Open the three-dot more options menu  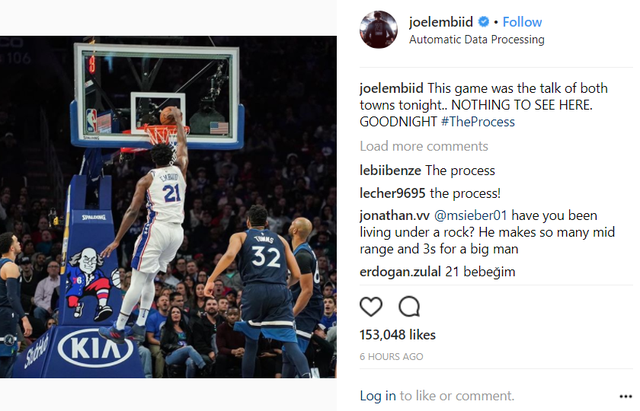(625, 396)
